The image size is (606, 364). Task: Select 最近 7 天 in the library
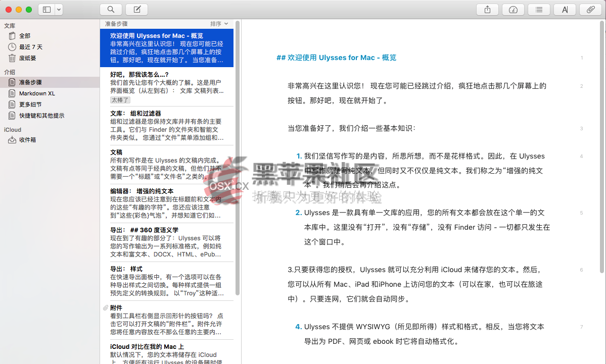50,47
